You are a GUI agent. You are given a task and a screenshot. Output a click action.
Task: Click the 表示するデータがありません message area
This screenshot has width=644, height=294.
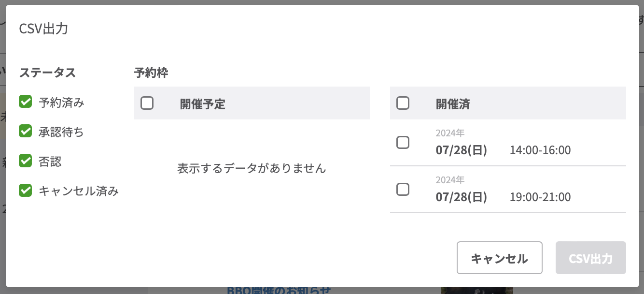pos(252,168)
